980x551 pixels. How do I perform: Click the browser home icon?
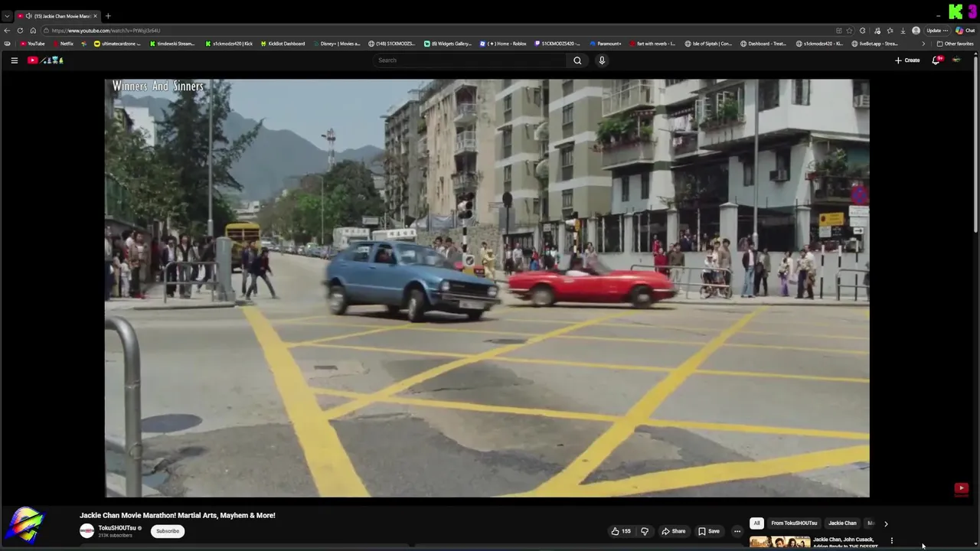click(x=33, y=31)
